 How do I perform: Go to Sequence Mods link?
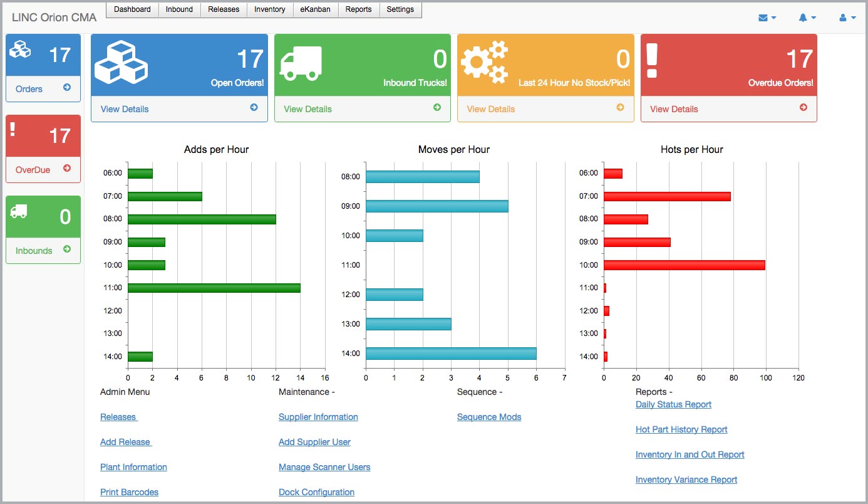point(489,417)
